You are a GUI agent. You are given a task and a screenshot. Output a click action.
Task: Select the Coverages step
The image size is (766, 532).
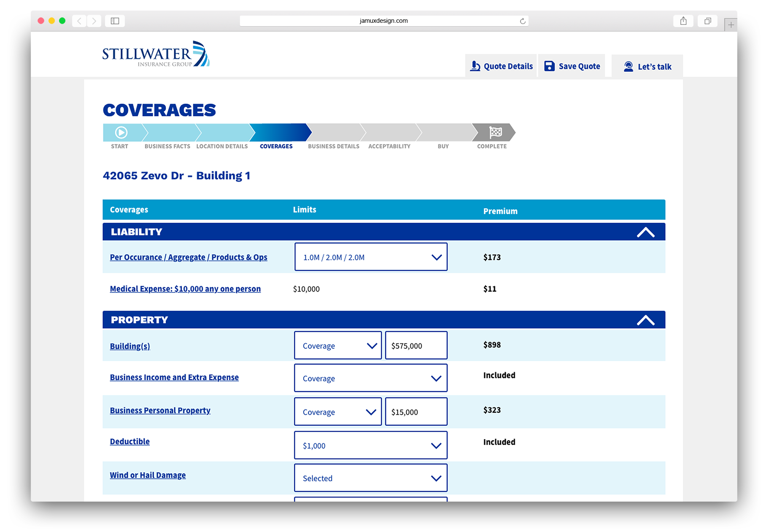[x=276, y=146]
